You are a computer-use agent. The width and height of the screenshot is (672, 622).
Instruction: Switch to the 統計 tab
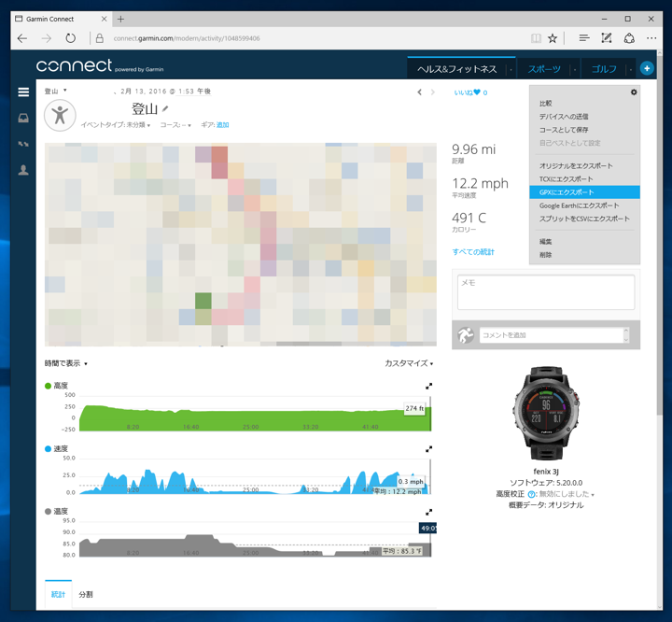tap(58, 595)
